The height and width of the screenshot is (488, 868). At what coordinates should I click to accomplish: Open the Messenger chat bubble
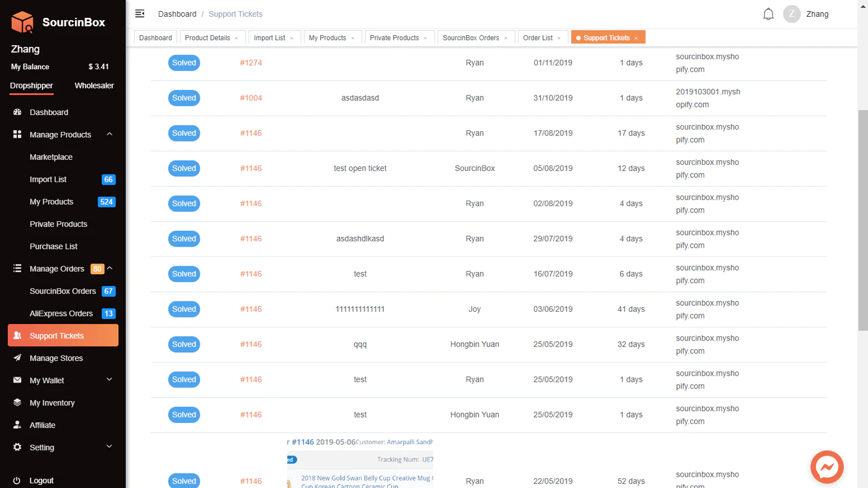[827, 466]
